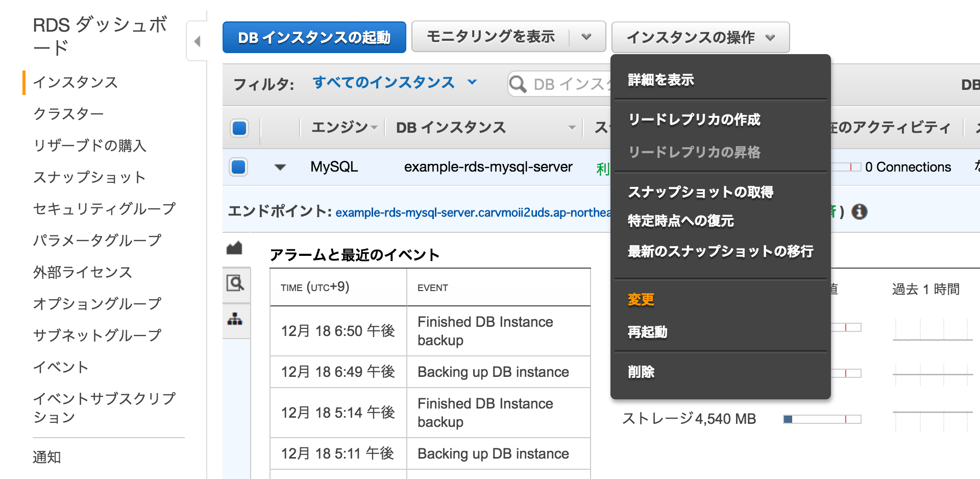Screen dimensions: 980x479
Task: Select 最新のスナップショットの移行 menu item
Action: tap(720, 251)
